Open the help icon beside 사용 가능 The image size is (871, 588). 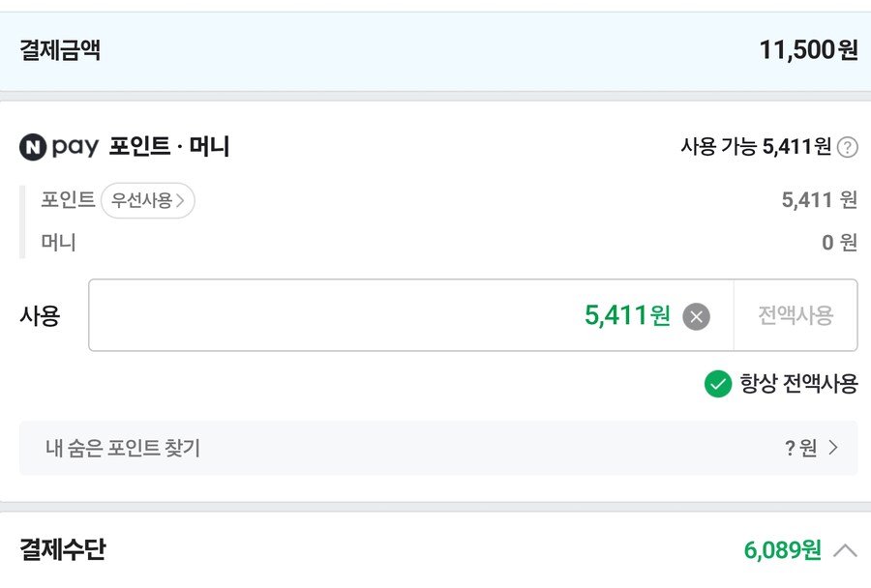[848, 147]
